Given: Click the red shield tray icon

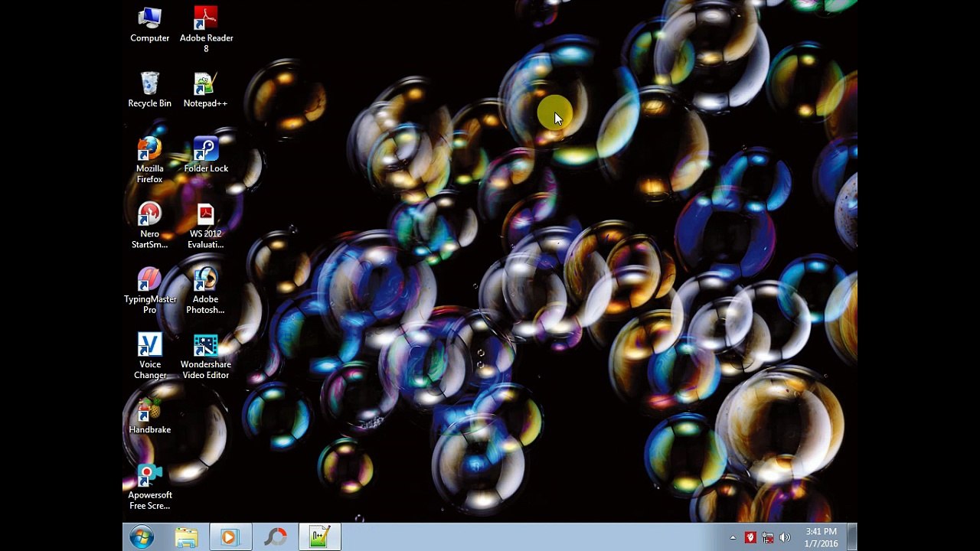Looking at the screenshot, I should coord(750,538).
